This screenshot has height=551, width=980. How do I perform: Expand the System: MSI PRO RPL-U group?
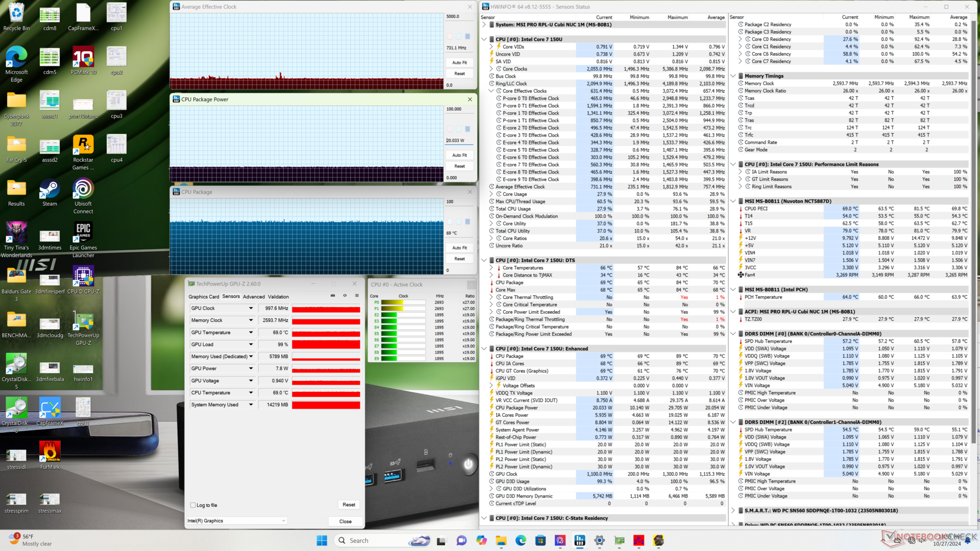484,24
